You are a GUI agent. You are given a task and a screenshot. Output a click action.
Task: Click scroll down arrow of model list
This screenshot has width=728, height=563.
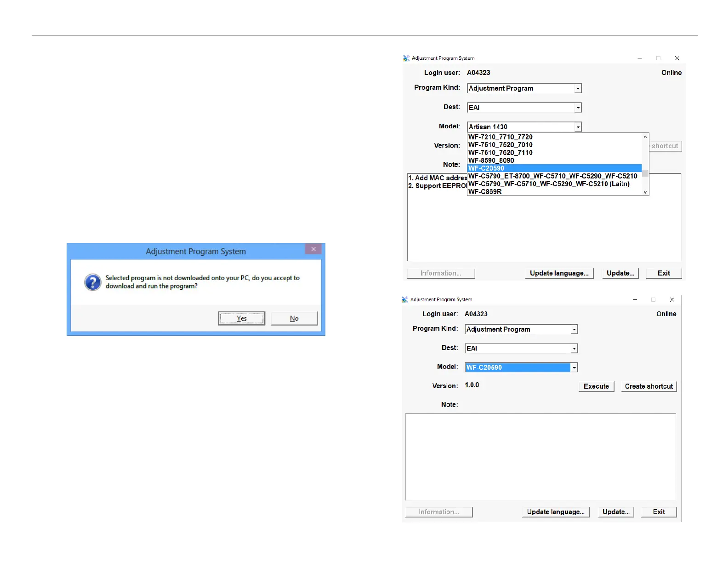(645, 192)
